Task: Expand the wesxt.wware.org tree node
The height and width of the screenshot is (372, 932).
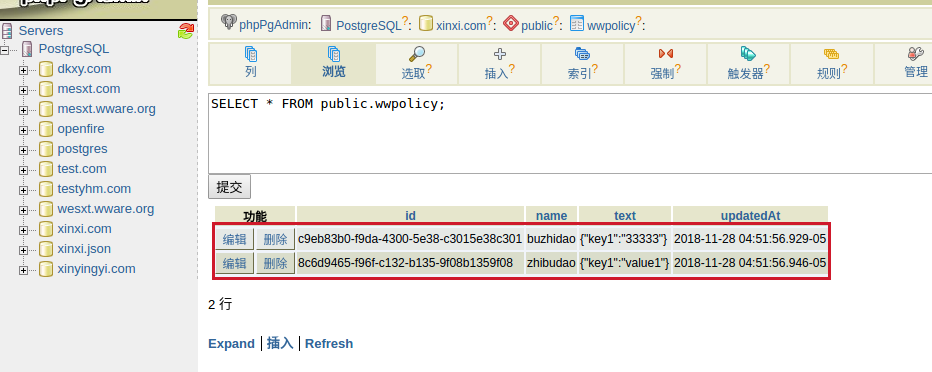Action: (23, 210)
